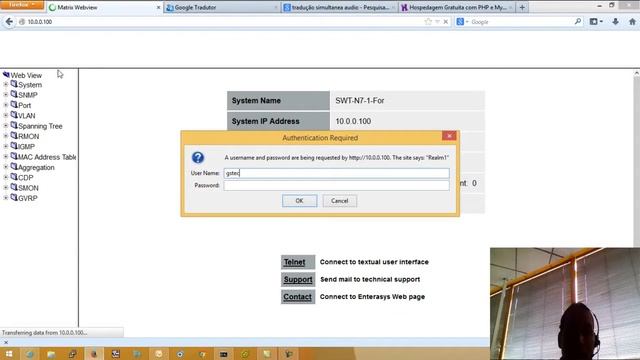Go back with the browser back arrow
640x360 pixels.
click(9, 22)
